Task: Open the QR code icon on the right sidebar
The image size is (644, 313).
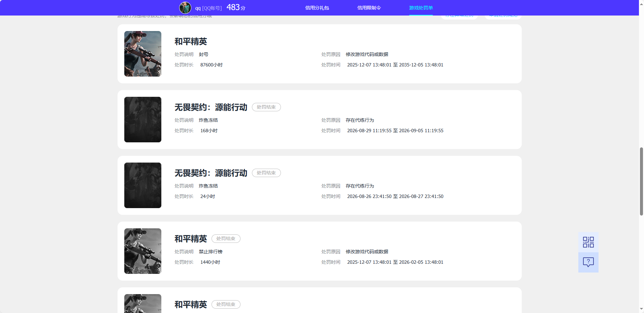Action: pyautogui.click(x=588, y=242)
